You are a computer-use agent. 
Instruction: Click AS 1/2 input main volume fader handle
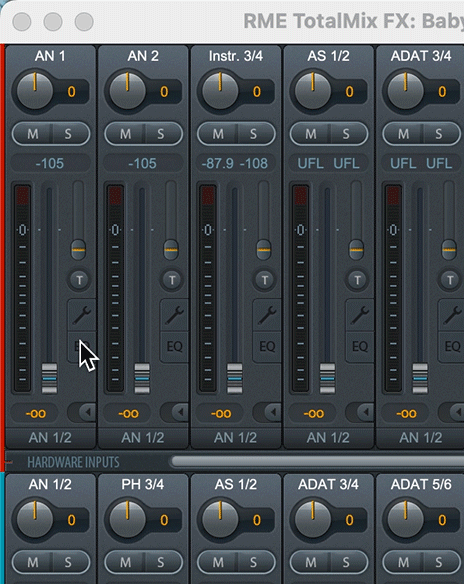[x=327, y=378]
